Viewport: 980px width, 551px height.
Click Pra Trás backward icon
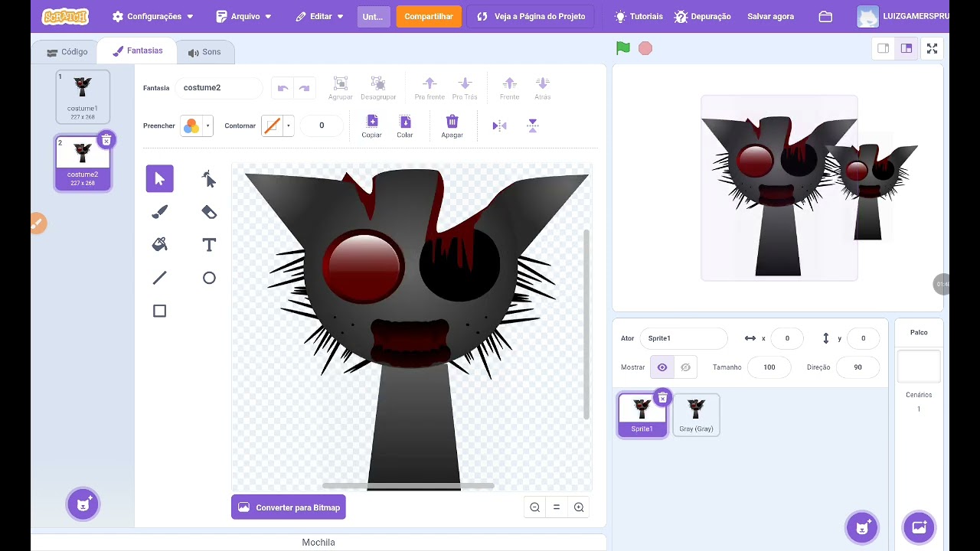[x=465, y=88]
